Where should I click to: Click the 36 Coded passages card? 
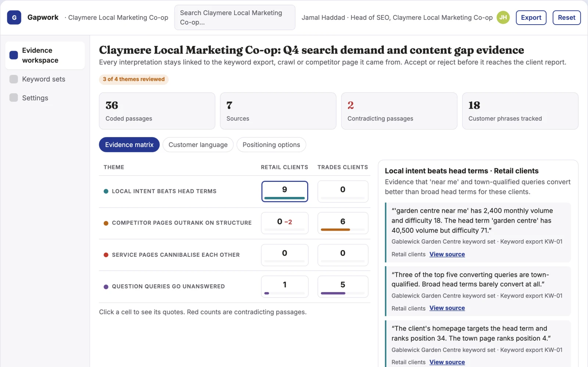[157, 111]
